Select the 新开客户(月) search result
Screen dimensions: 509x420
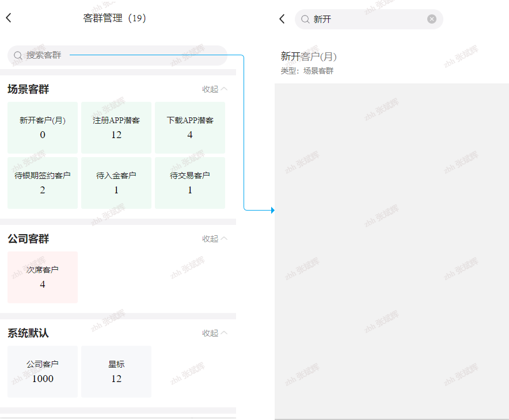(x=392, y=63)
